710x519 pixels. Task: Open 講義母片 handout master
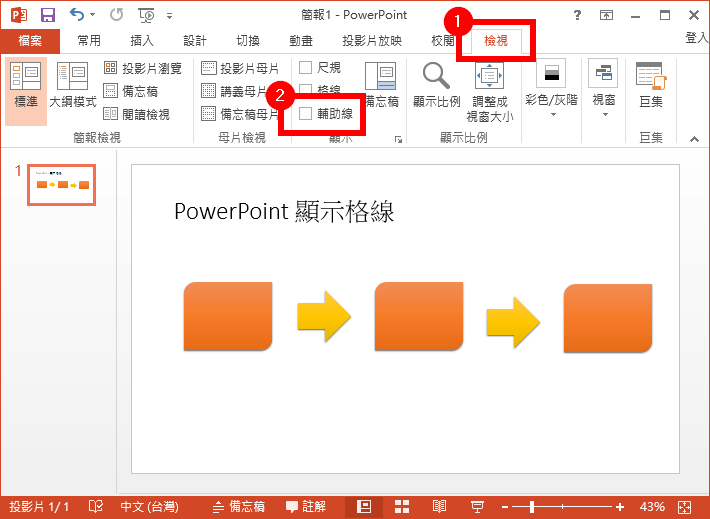click(234, 91)
